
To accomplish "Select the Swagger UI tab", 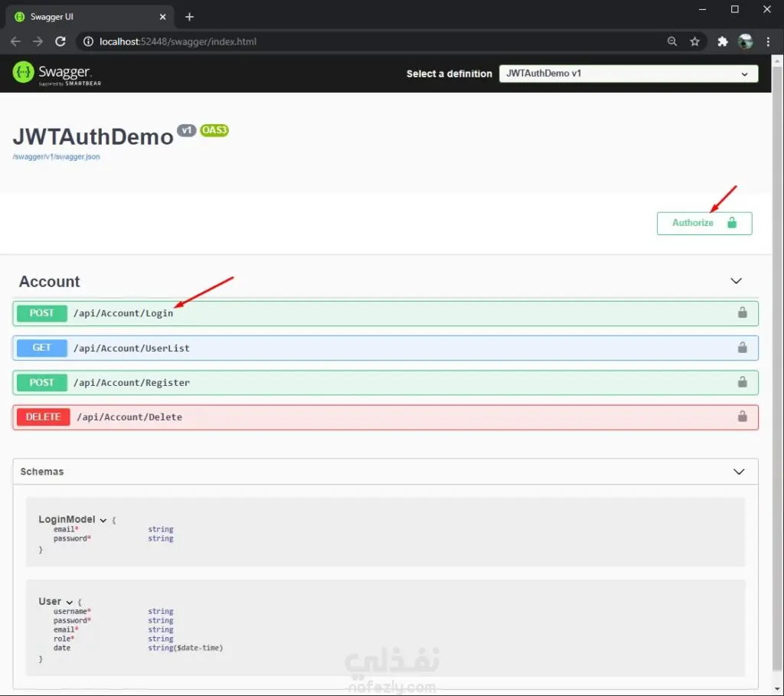I will (x=90, y=17).
